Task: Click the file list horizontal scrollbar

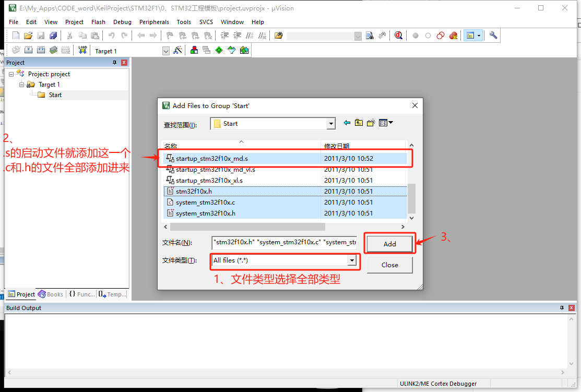Action: [x=247, y=227]
